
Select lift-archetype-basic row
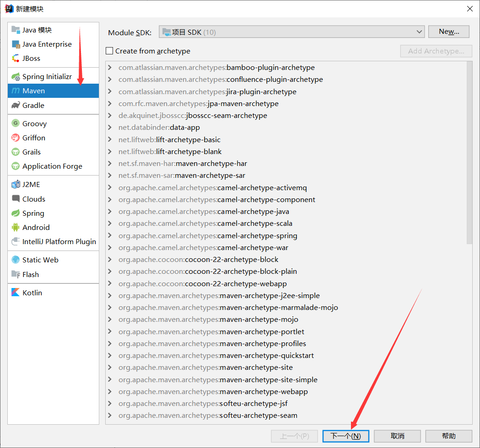click(286, 139)
